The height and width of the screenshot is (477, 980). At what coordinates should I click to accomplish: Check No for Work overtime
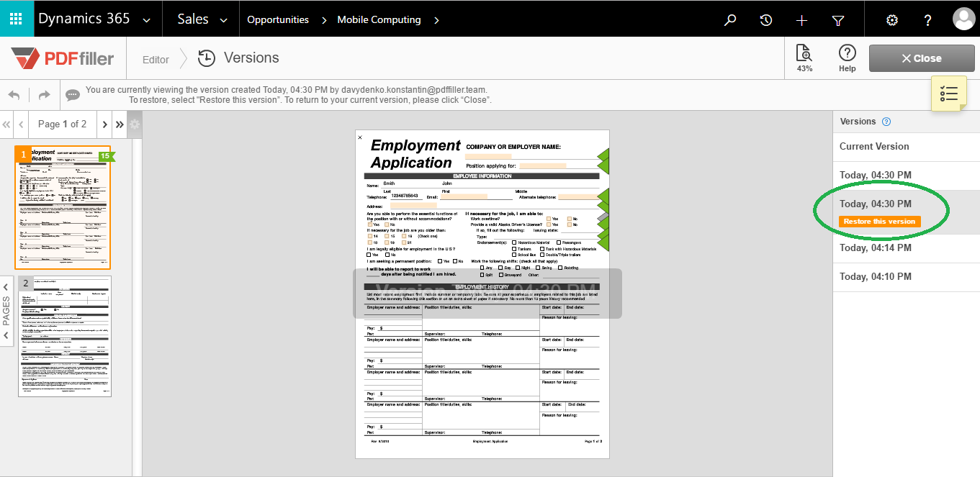pyautogui.click(x=570, y=218)
